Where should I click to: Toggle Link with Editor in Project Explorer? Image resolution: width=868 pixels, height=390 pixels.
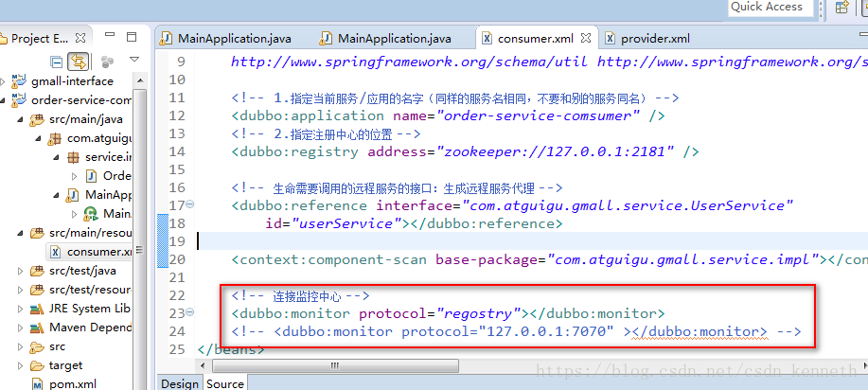pyautogui.click(x=78, y=62)
